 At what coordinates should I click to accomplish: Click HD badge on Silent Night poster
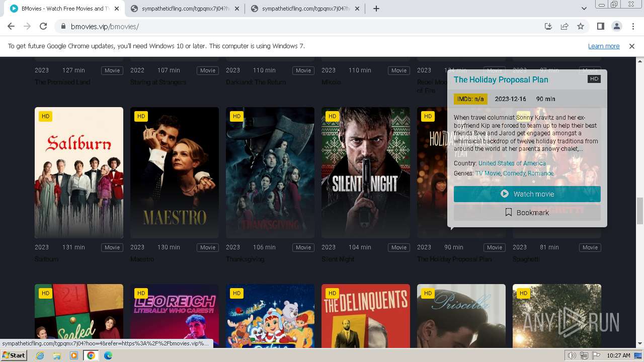333,116
